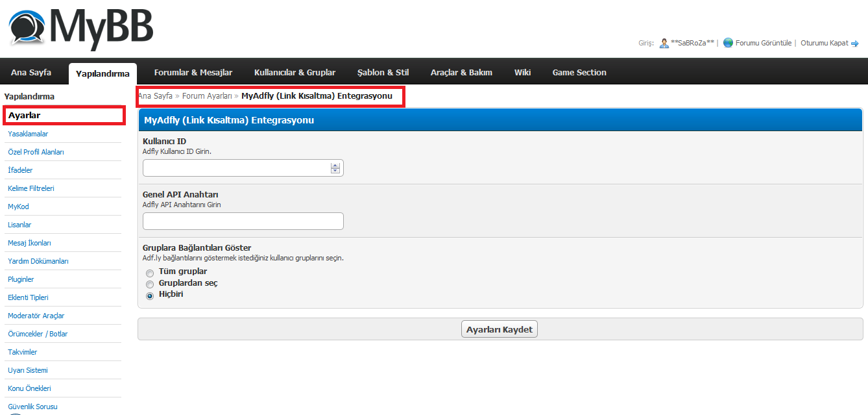Click the Hiçbiri label text

click(171, 294)
